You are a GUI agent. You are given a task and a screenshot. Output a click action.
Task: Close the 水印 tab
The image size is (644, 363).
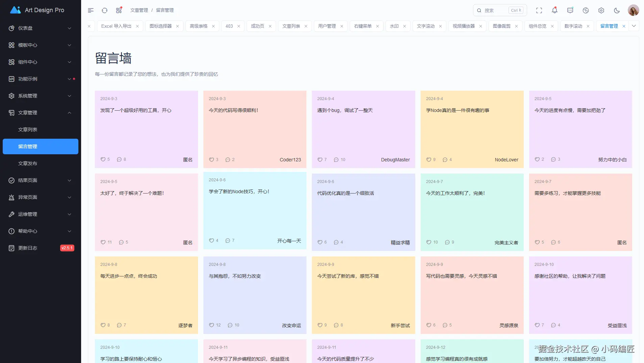(x=404, y=26)
